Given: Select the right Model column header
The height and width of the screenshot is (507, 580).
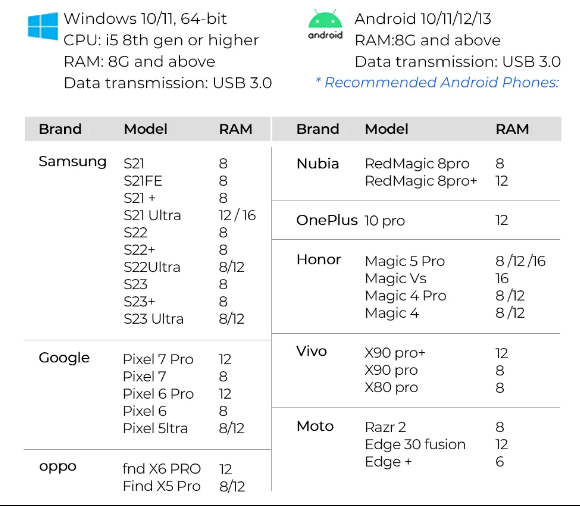Looking at the screenshot, I should click(x=387, y=129).
